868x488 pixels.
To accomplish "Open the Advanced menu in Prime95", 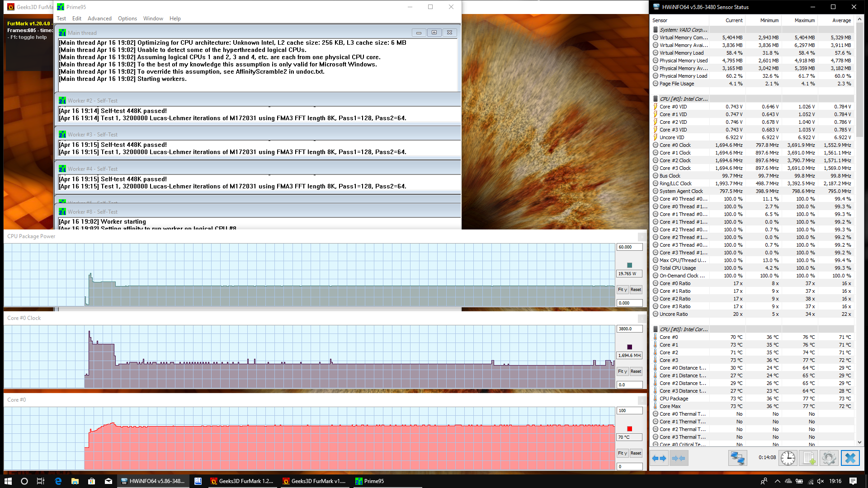I will 99,19.
